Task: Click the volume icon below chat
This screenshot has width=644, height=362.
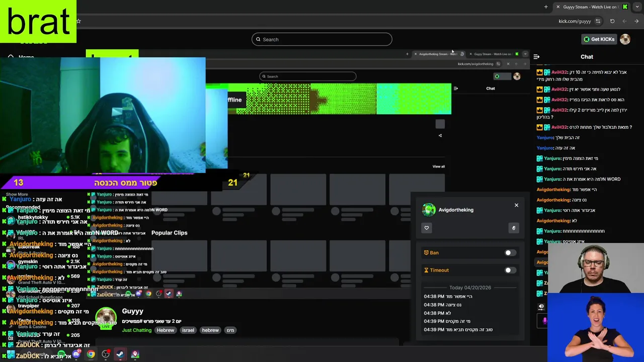Action: (541, 306)
